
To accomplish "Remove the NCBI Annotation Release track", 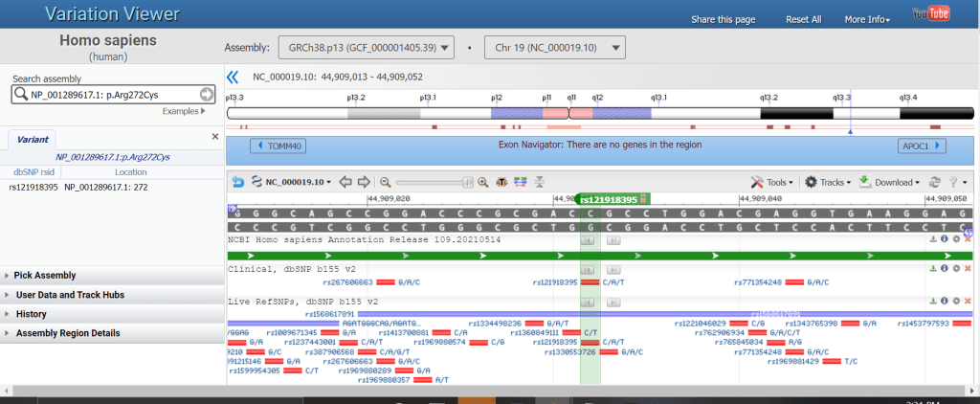I will pos(968,239).
